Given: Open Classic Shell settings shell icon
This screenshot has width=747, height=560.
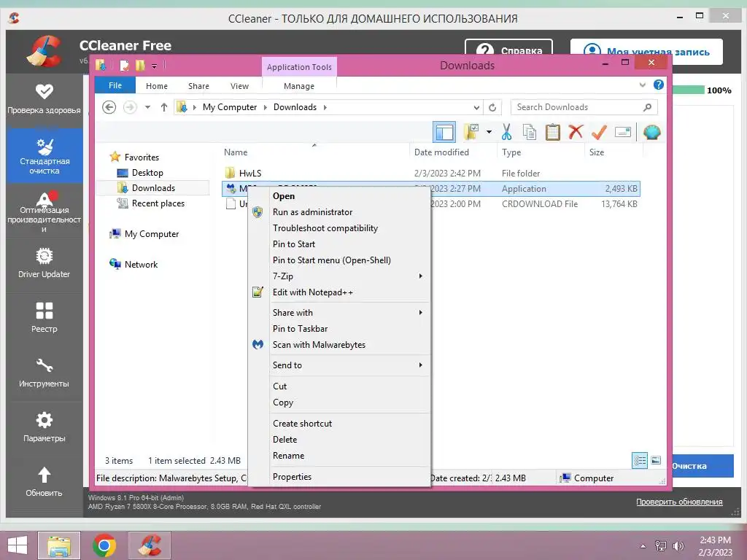Looking at the screenshot, I should [651, 132].
